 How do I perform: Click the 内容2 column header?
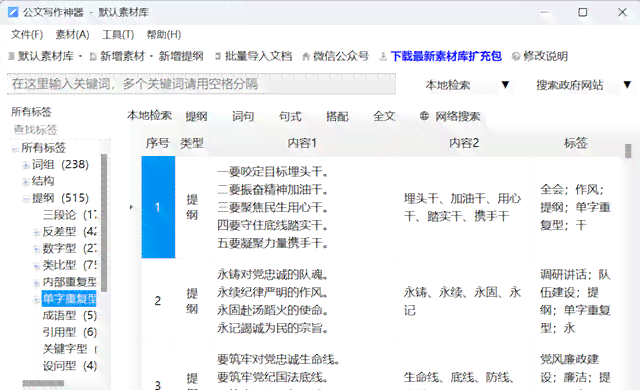[464, 143]
